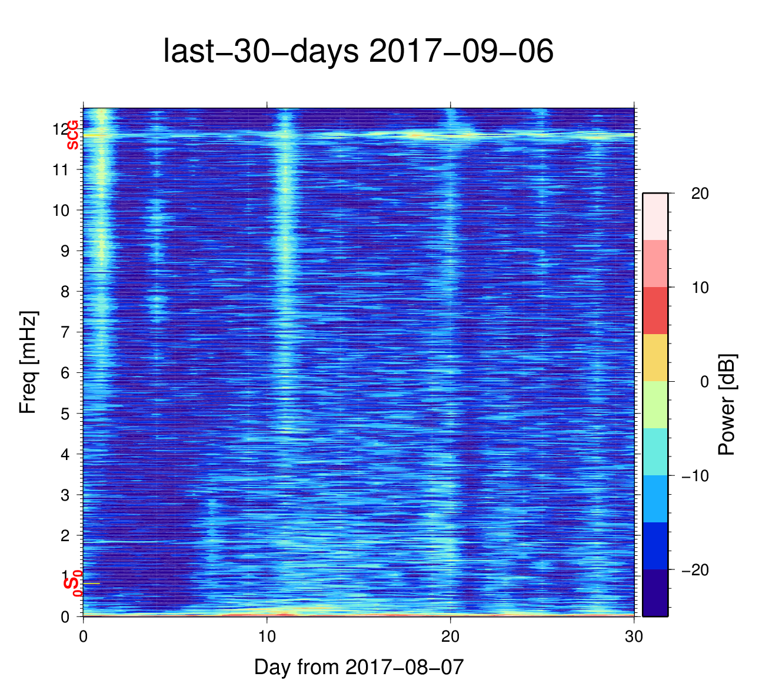The image size is (759, 700).
Task: Click the red 0S0 mode marker label
Action: [72, 583]
